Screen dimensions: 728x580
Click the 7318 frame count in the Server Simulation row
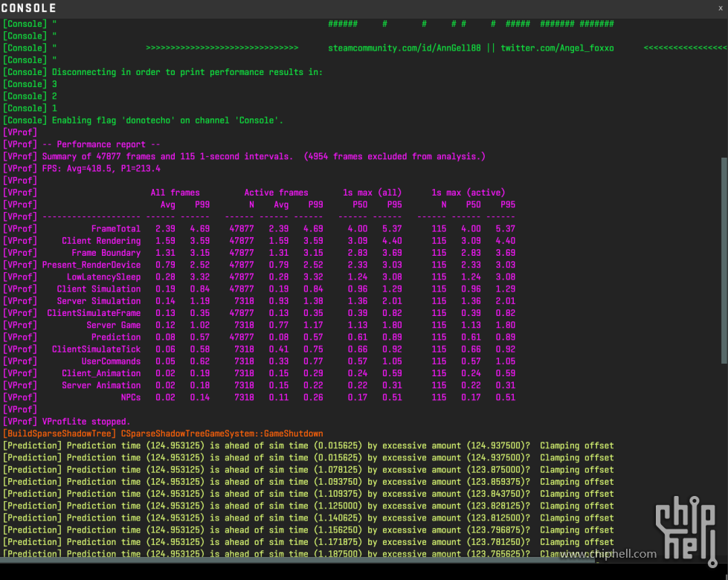[244, 301]
